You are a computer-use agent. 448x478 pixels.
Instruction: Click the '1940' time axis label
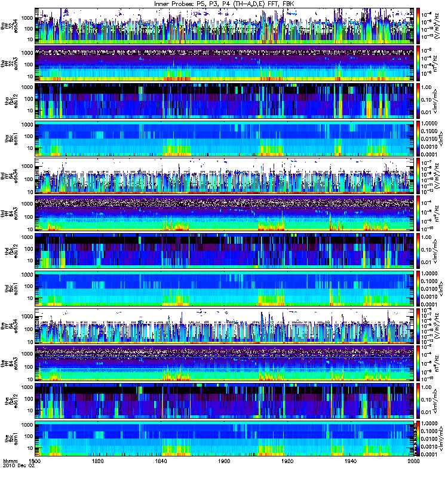pyautogui.click(x=351, y=461)
